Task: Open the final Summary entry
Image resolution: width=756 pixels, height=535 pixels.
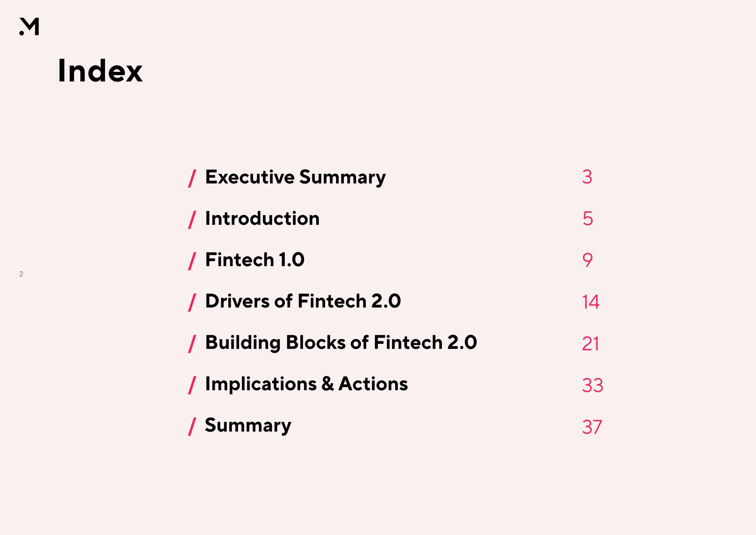Action: point(248,426)
